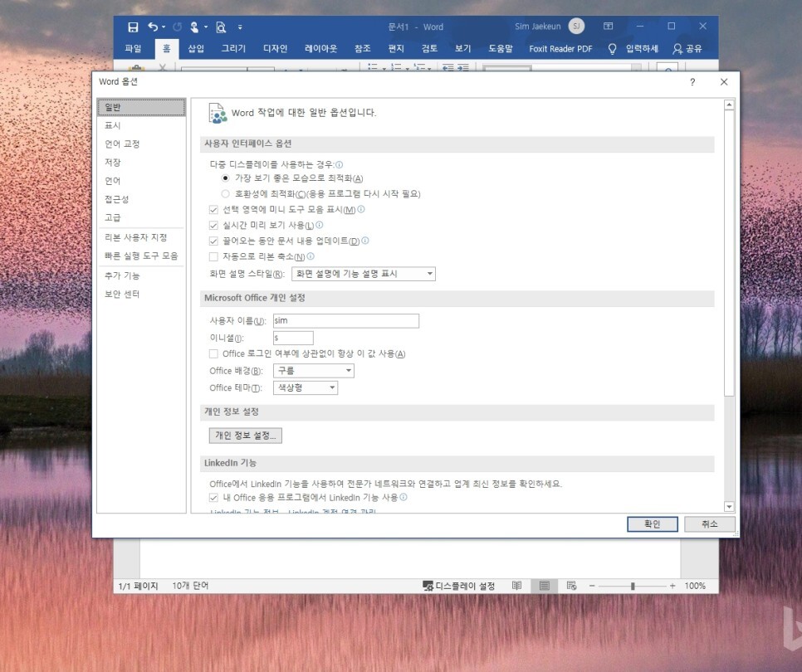This screenshot has height=672, width=802.
Task: Click info icon next to LinkedIn 기능 사용
Action: point(403,497)
